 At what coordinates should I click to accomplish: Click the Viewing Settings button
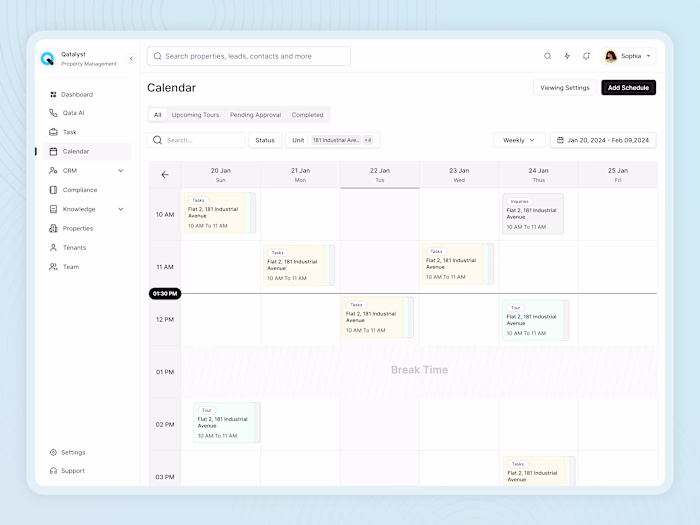[x=565, y=88]
